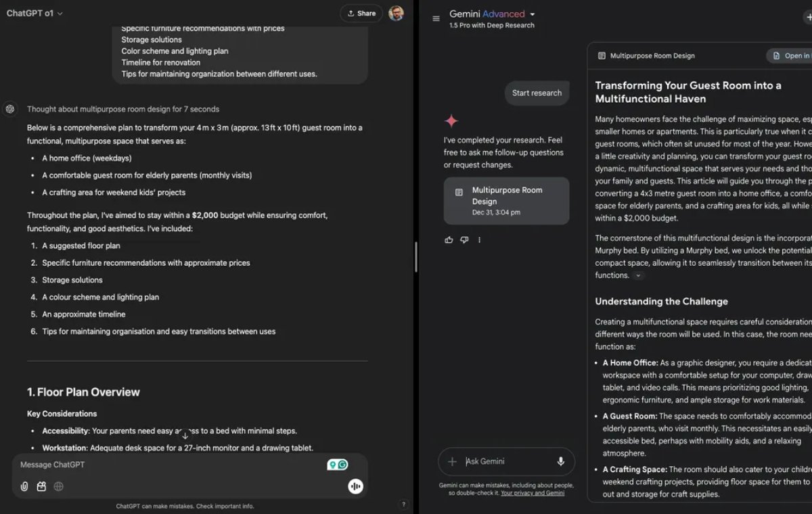The height and width of the screenshot is (514, 812).
Task: Open the Multipurpose Room Design document card
Action: [x=506, y=201]
